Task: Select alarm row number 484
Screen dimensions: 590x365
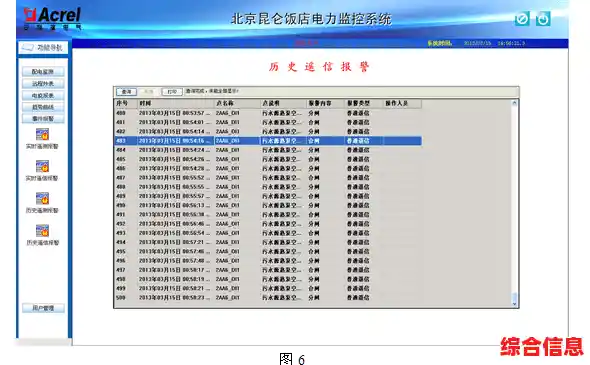Action: coord(268,150)
